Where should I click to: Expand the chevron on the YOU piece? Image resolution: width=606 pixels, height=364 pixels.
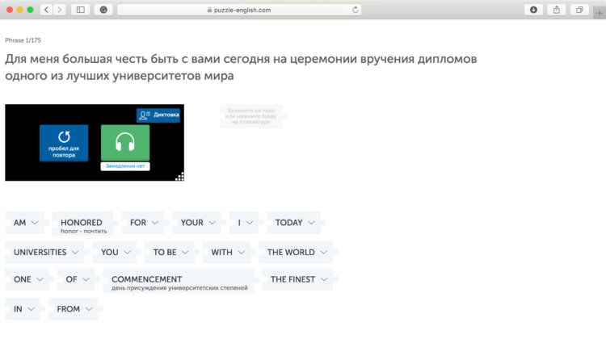pyautogui.click(x=127, y=253)
